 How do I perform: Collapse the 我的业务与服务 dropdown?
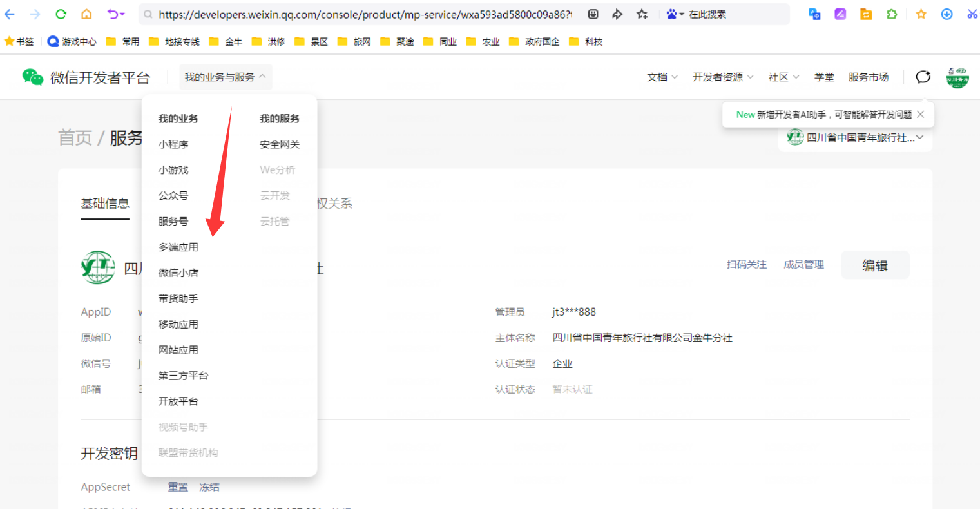[x=225, y=77]
